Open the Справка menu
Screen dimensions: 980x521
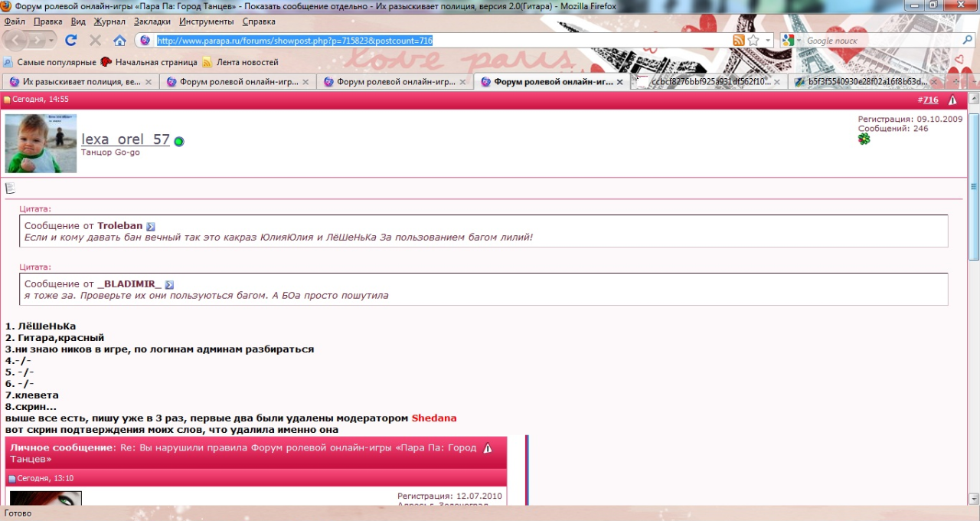point(259,21)
